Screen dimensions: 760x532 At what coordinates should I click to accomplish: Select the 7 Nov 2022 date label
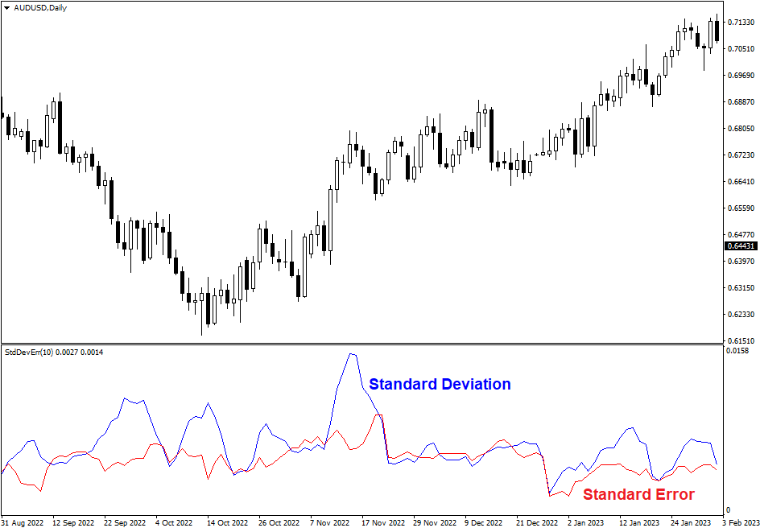point(329,523)
